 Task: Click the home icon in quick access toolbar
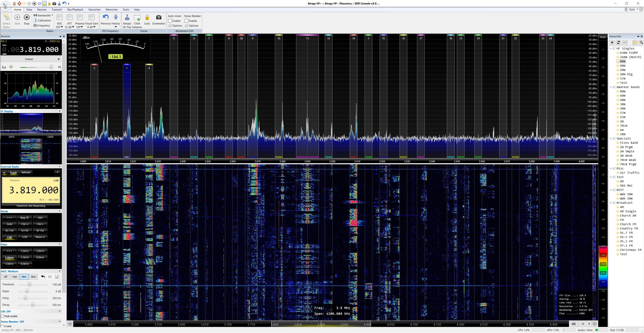[14, 4]
